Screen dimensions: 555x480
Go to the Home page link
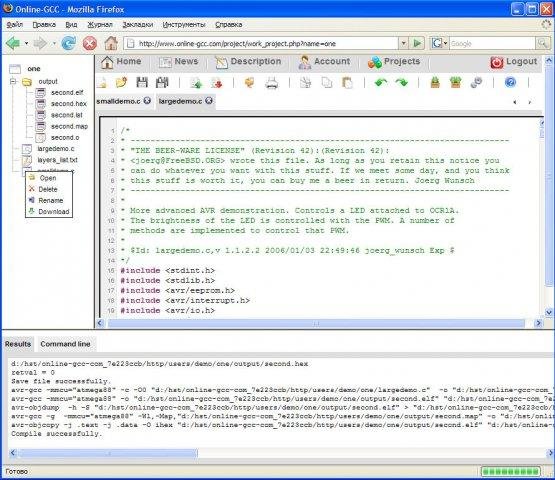tap(121, 62)
